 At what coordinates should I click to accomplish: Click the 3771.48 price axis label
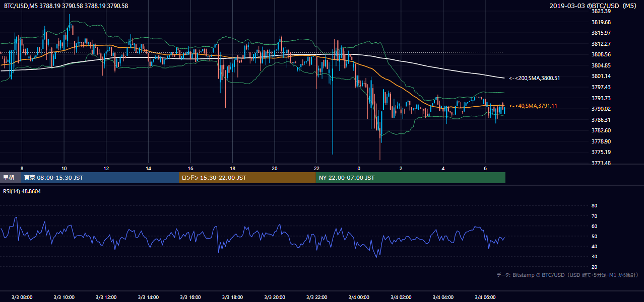point(601,163)
